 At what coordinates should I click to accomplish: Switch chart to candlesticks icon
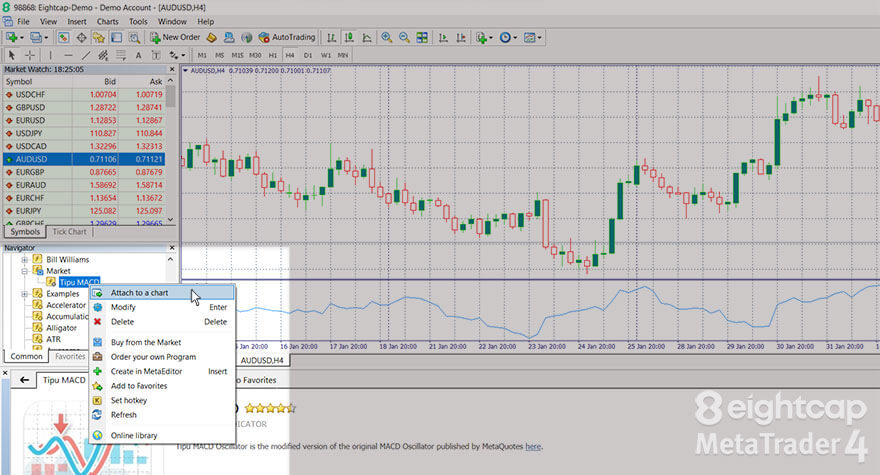(x=349, y=38)
